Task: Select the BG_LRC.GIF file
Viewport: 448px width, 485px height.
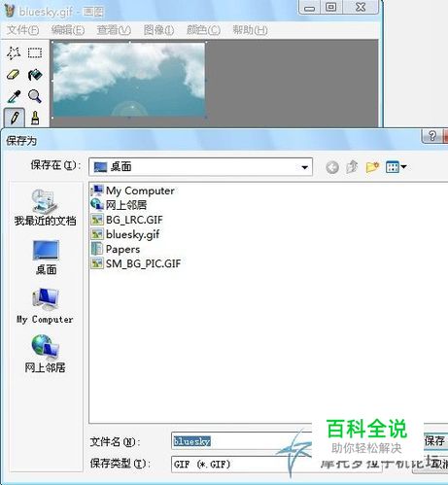Action: click(x=127, y=220)
